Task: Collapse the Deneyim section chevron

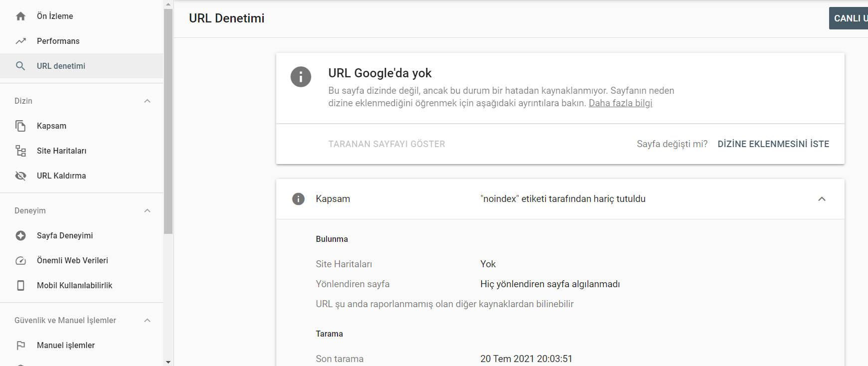Action: point(147,210)
